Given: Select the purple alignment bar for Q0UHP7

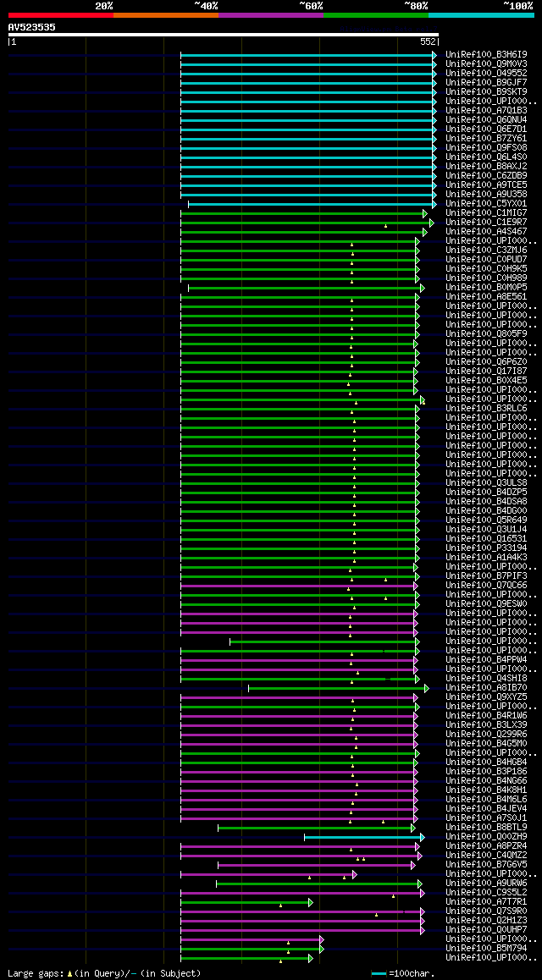Looking at the screenshot, I should (302, 930).
